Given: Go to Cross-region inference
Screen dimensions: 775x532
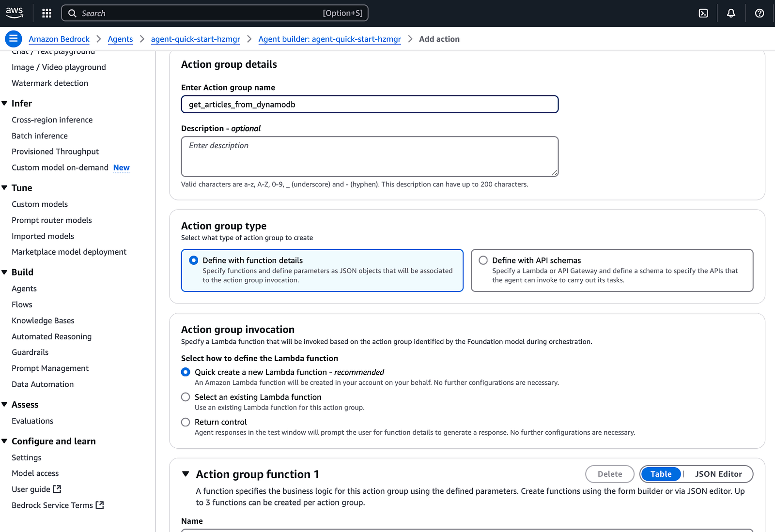Looking at the screenshot, I should pyautogui.click(x=52, y=120).
